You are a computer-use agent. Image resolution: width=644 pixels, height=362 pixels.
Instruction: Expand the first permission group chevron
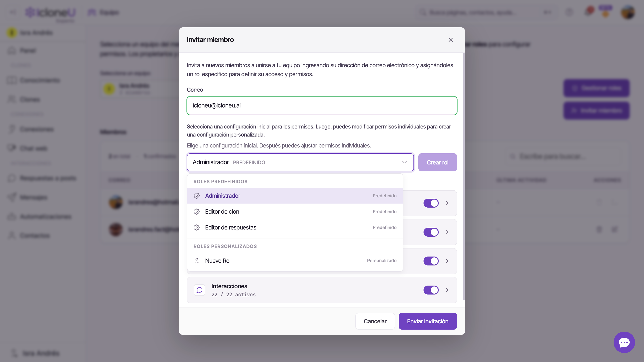coord(447,203)
